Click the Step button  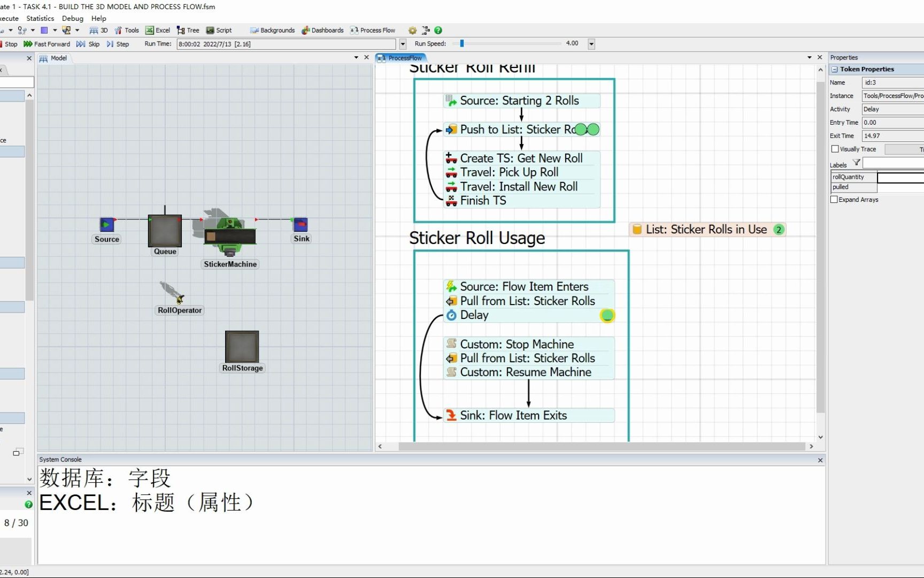click(x=118, y=44)
